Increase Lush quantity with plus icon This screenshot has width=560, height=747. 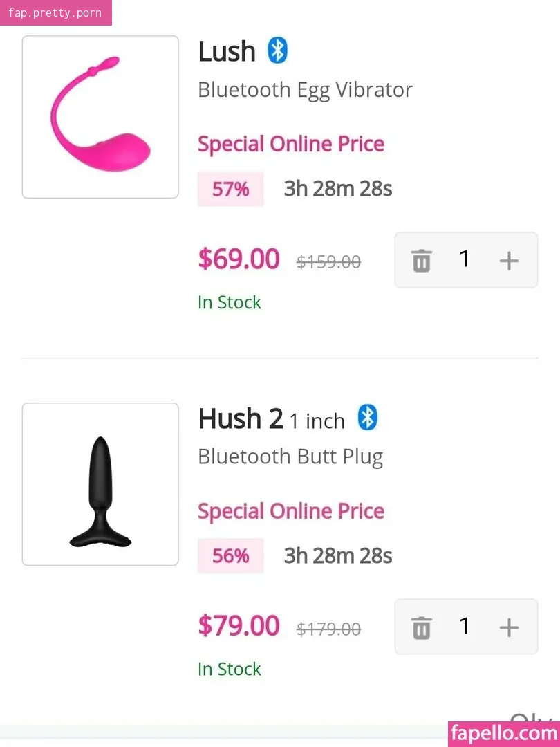[x=509, y=261]
